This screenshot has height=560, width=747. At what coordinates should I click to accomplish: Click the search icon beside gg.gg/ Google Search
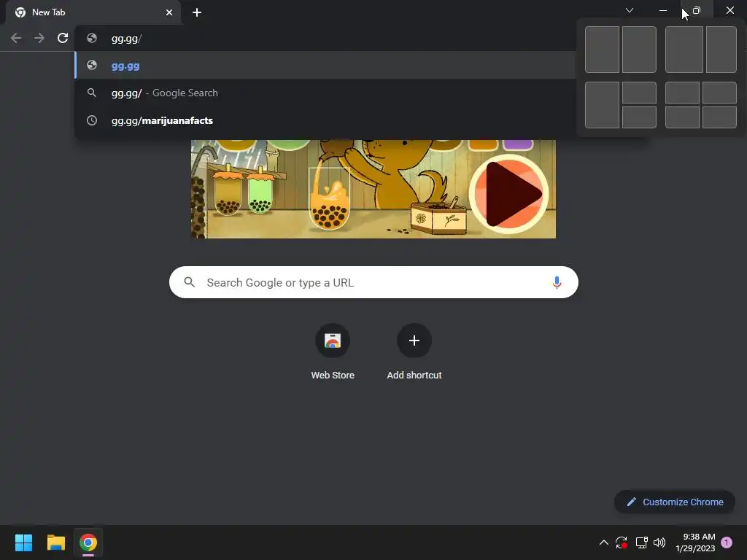point(92,93)
